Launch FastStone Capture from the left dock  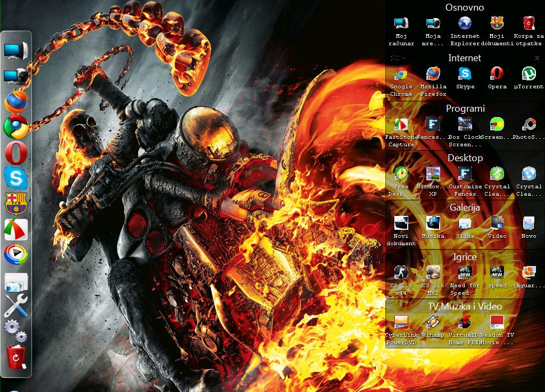coord(16,229)
